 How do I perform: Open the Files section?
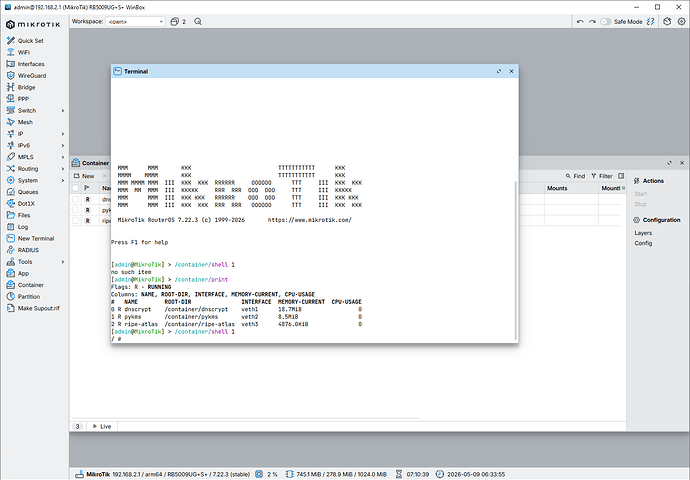pyautogui.click(x=18, y=215)
